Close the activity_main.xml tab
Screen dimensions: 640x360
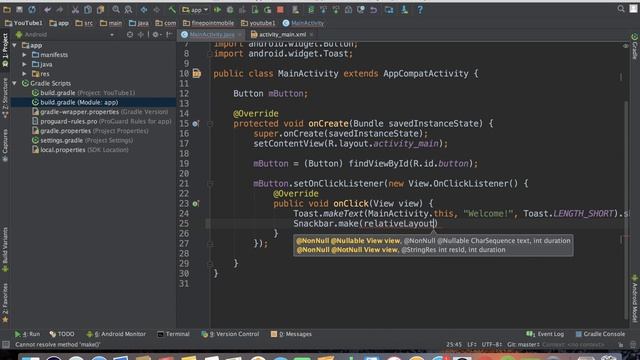(311, 35)
